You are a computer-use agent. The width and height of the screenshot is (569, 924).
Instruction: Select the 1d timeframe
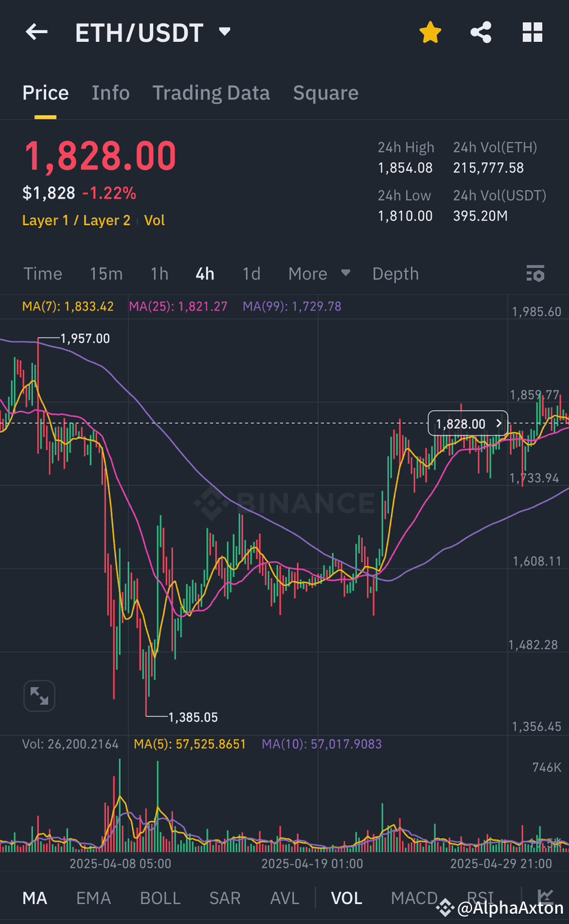pos(252,273)
